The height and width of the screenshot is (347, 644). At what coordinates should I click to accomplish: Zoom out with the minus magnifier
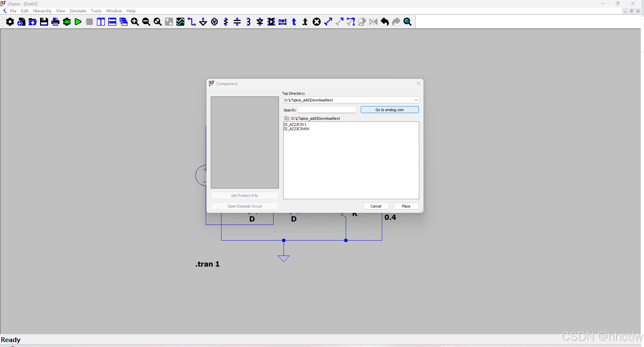pos(146,22)
